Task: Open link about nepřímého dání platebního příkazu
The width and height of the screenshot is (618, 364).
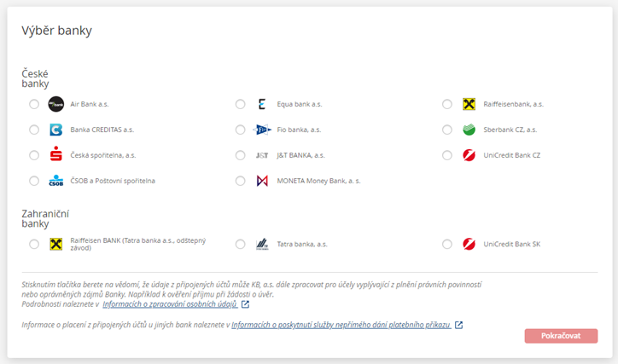Action: [341, 325]
